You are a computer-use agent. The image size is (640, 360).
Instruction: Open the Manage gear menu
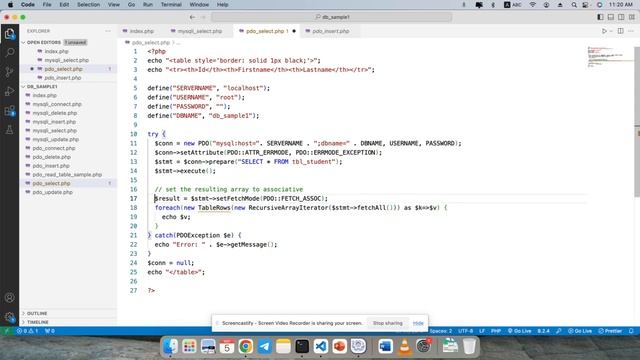[x=9, y=317]
